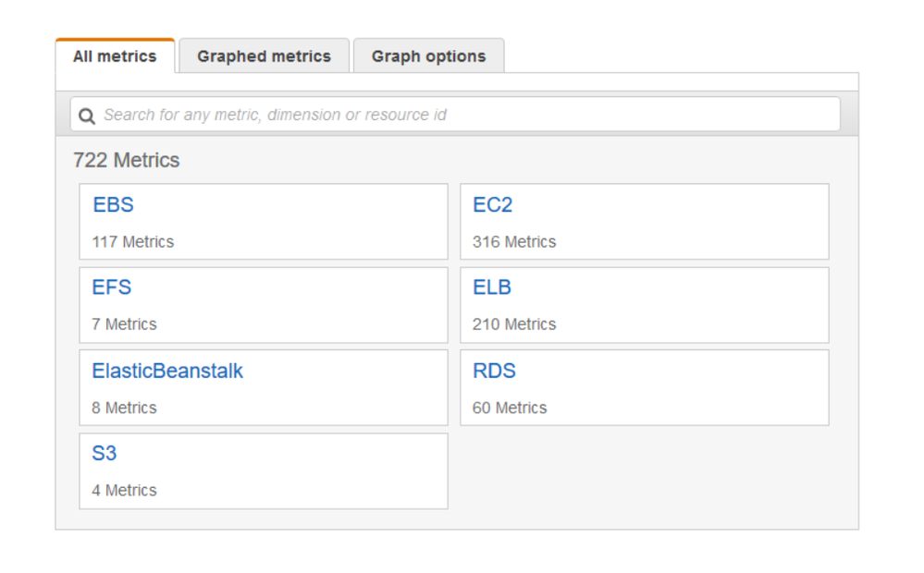Open the EBS namespace link

[x=113, y=205]
